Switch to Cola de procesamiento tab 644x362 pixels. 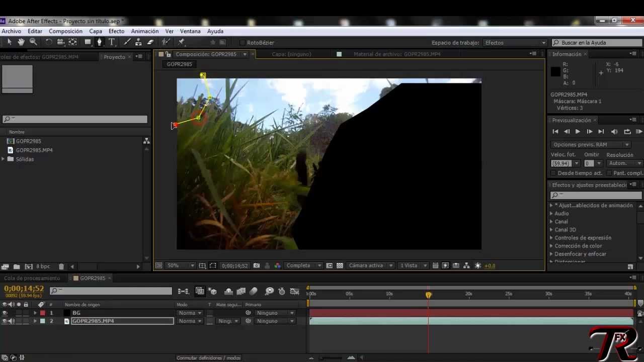[x=32, y=278]
